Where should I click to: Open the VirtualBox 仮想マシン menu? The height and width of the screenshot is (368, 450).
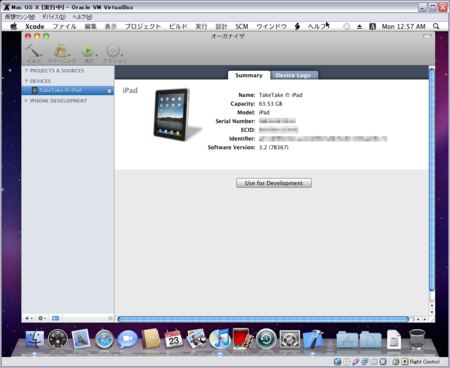point(19,17)
